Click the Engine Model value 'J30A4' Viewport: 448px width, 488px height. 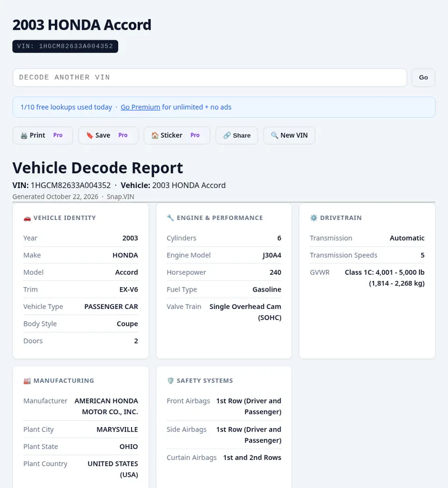(x=272, y=255)
